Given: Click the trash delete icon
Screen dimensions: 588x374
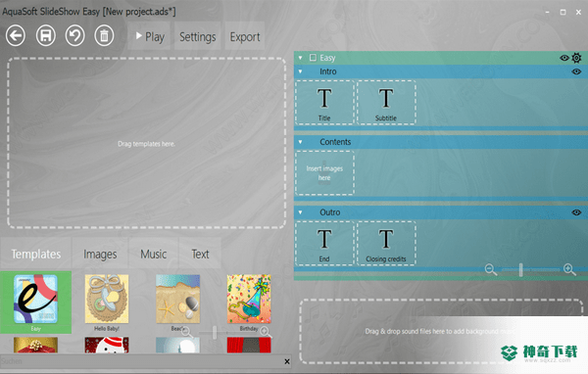Looking at the screenshot, I should (x=104, y=36).
